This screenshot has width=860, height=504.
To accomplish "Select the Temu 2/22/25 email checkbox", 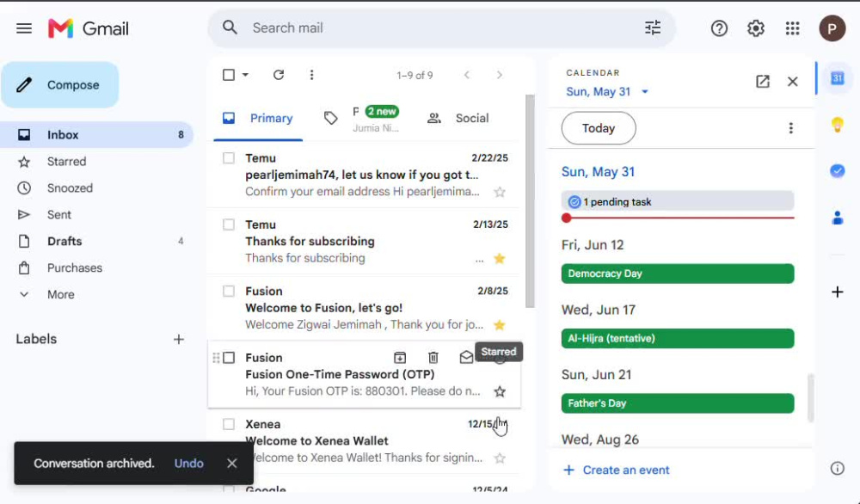I will (229, 158).
